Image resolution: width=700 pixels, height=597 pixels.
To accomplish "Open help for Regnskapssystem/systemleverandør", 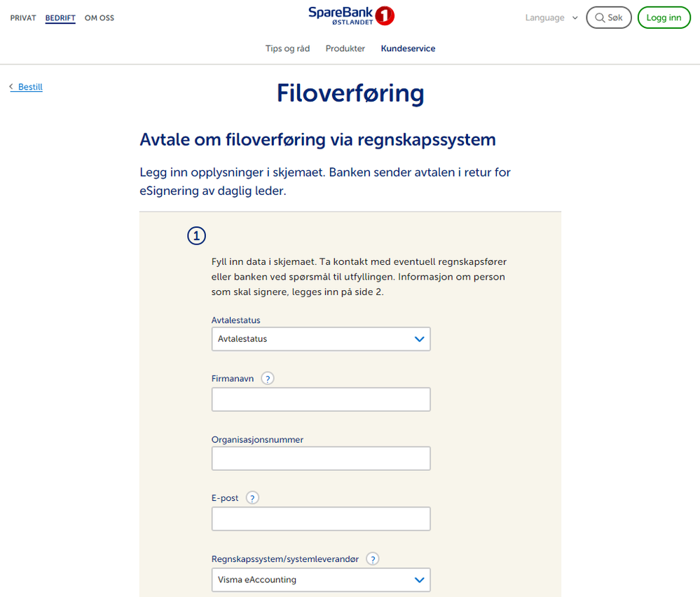I will pos(373,559).
